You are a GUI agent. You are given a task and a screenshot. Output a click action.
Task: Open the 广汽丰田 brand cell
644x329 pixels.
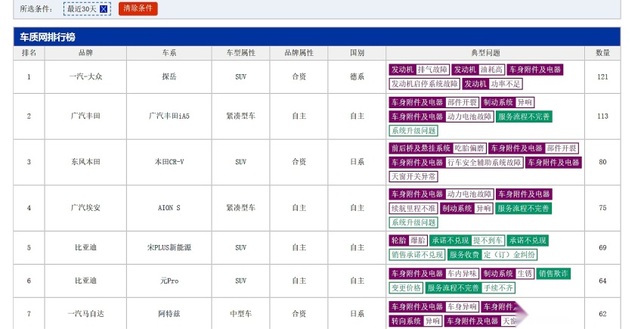pos(85,116)
